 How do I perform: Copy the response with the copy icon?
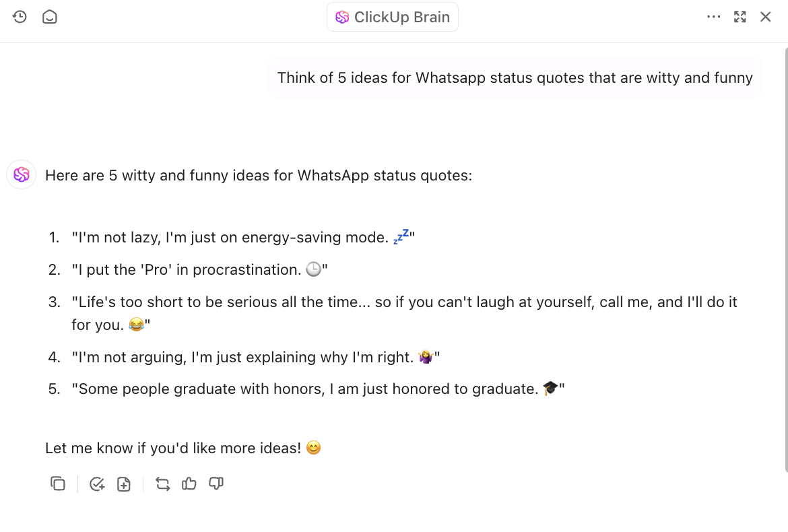pos(58,484)
